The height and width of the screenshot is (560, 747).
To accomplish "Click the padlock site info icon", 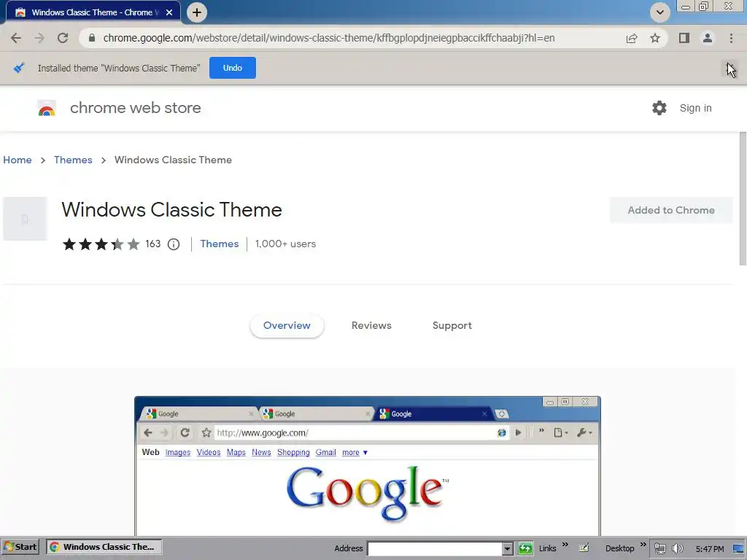I will click(92, 38).
